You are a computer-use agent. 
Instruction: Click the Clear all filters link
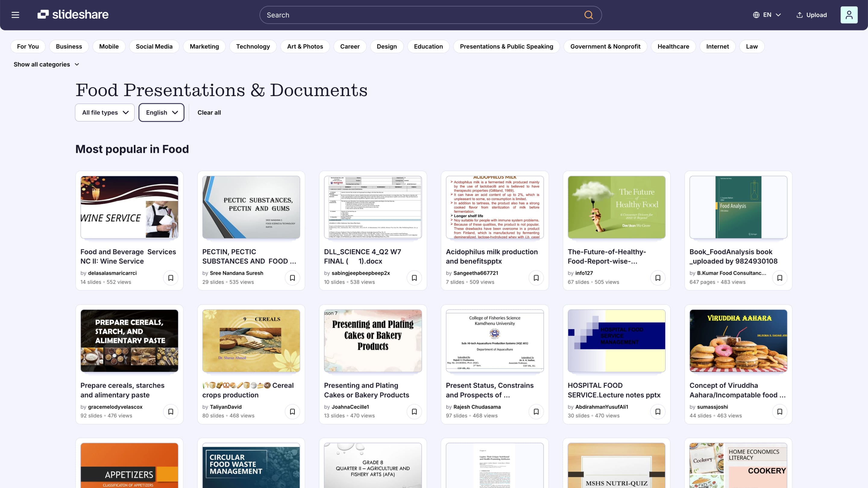tap(209, 112)
